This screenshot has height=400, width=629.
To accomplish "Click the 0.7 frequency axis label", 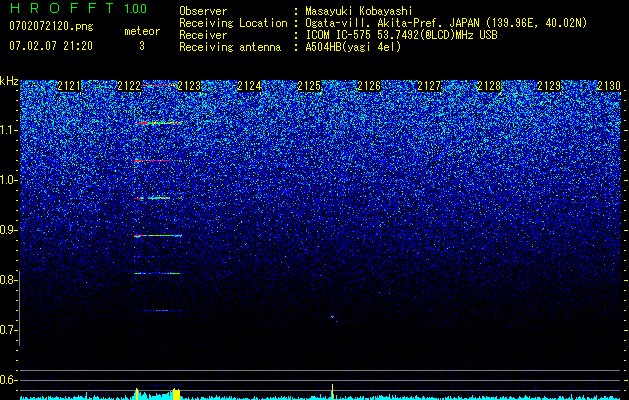I will click(8, 330).
